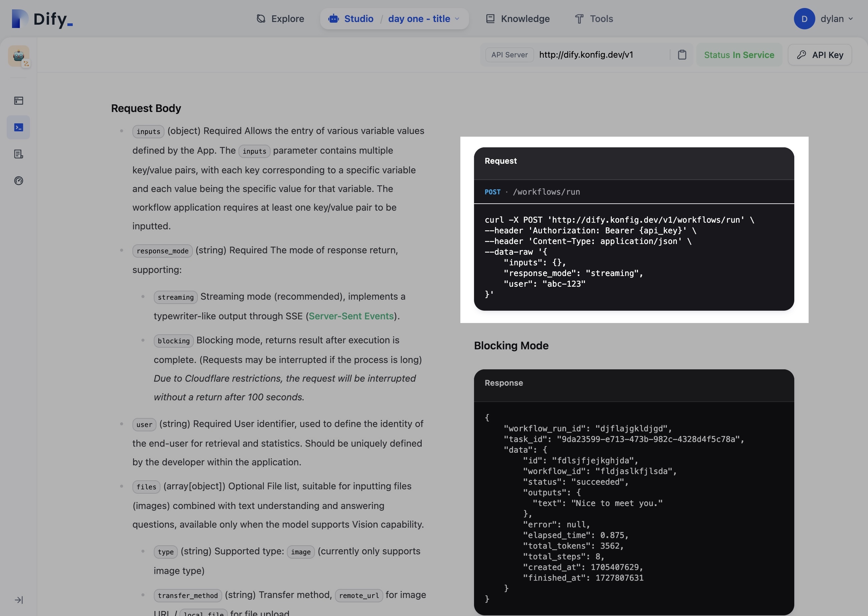Click the Studio robot icon
Screen dimensions: 868x616
(334, 19)
